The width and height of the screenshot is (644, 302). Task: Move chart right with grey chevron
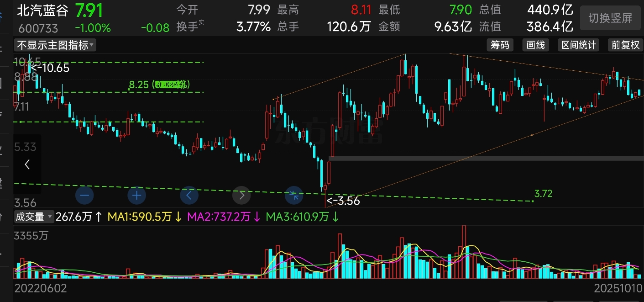241,196
